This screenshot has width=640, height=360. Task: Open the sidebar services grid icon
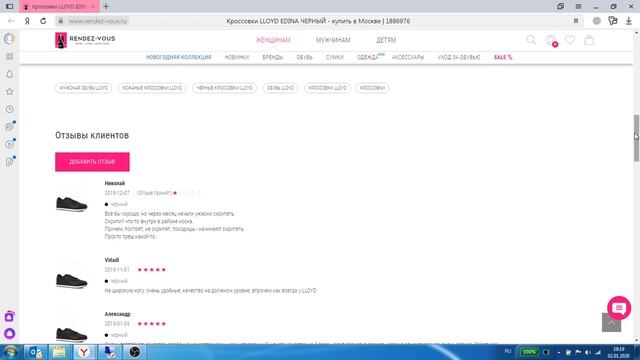tap(9, 57)
